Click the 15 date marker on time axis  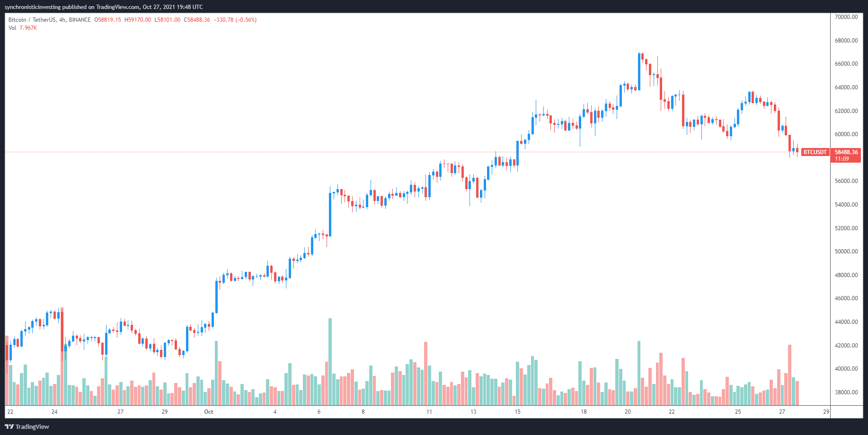point(517,412)
